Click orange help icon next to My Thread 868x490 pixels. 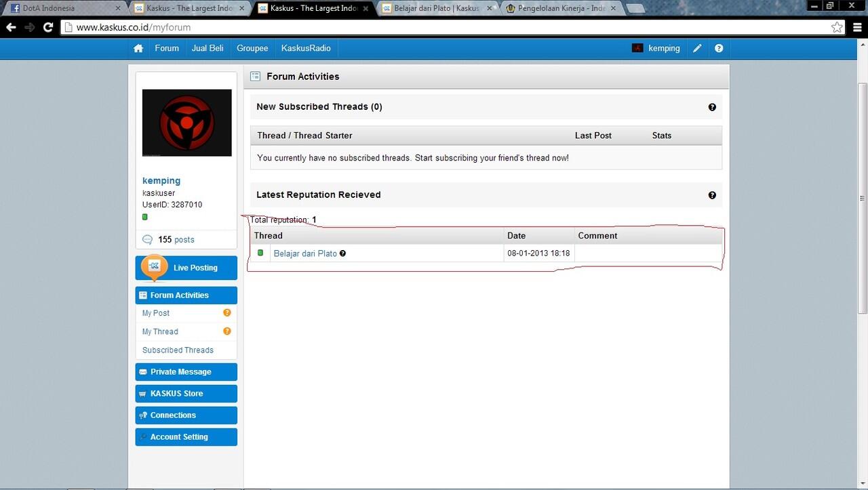pyautogui.click(x=227, y=331)
